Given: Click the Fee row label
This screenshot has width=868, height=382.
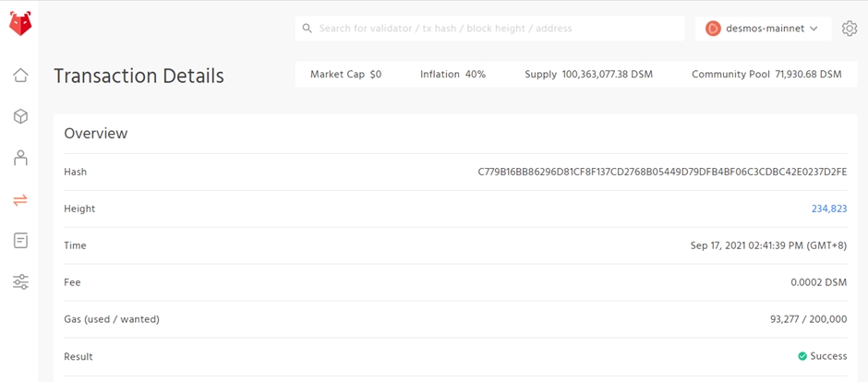Looking at the screenshot, I should pyautogui.click(x=73, y=282).
